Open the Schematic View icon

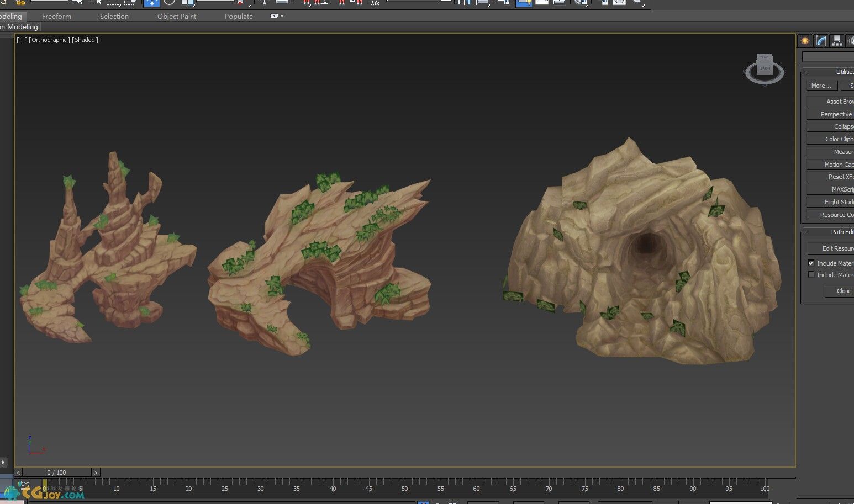click(559, 3)
